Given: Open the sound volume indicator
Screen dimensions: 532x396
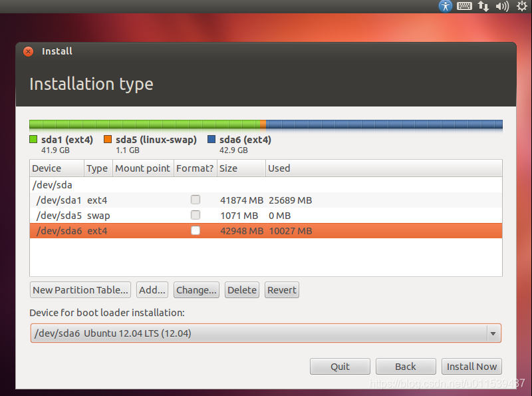Looking at the screenshot, I should point(502,6).
